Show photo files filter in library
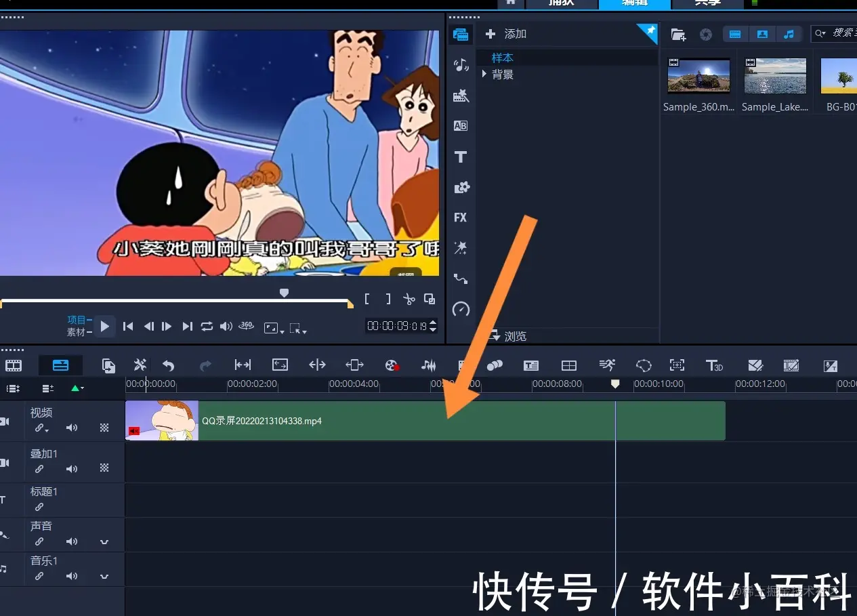 click(762, 34)
